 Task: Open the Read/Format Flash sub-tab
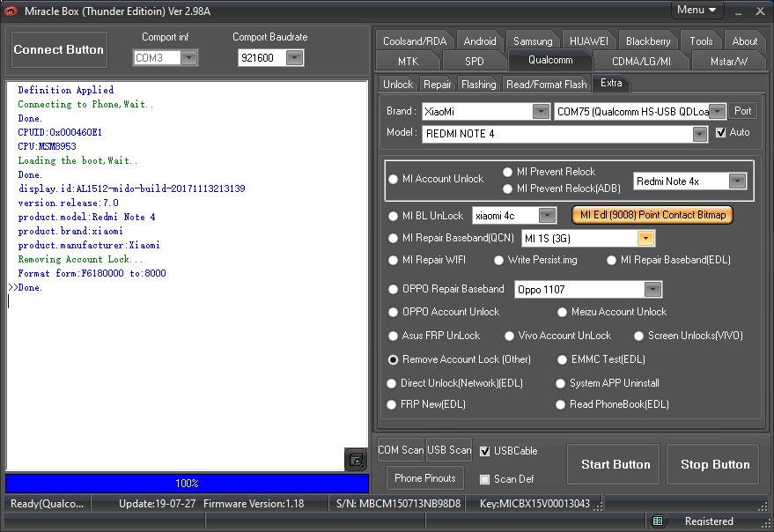coord(547,85)
